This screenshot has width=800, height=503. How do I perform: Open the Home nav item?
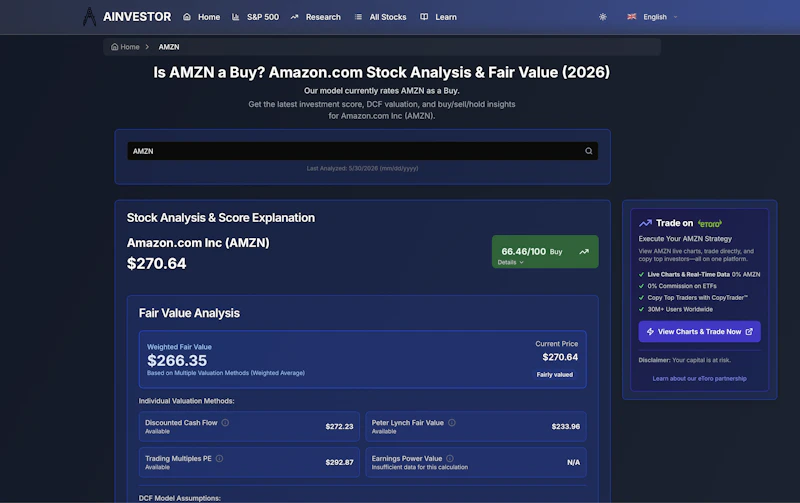click(x=202, y=17)
